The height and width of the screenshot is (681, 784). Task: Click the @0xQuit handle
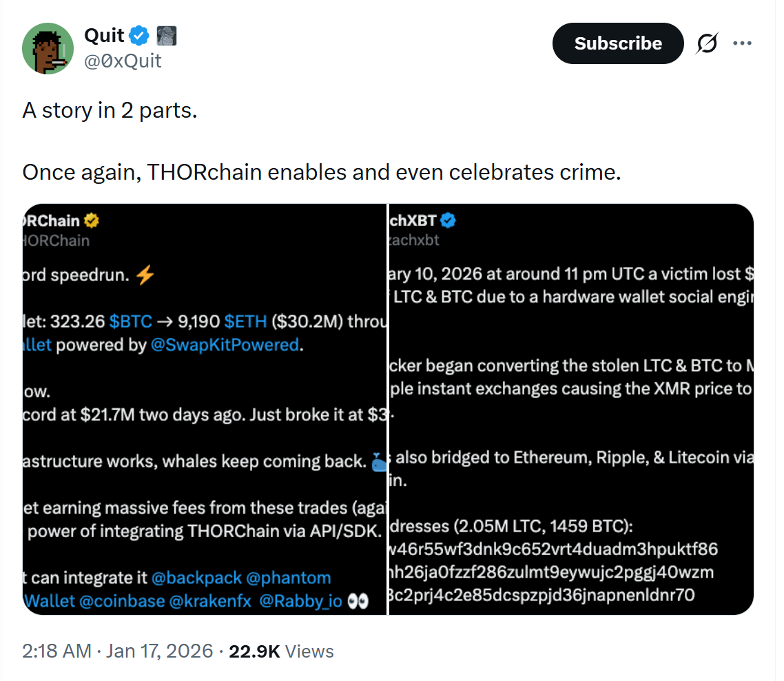pos(123,61)
